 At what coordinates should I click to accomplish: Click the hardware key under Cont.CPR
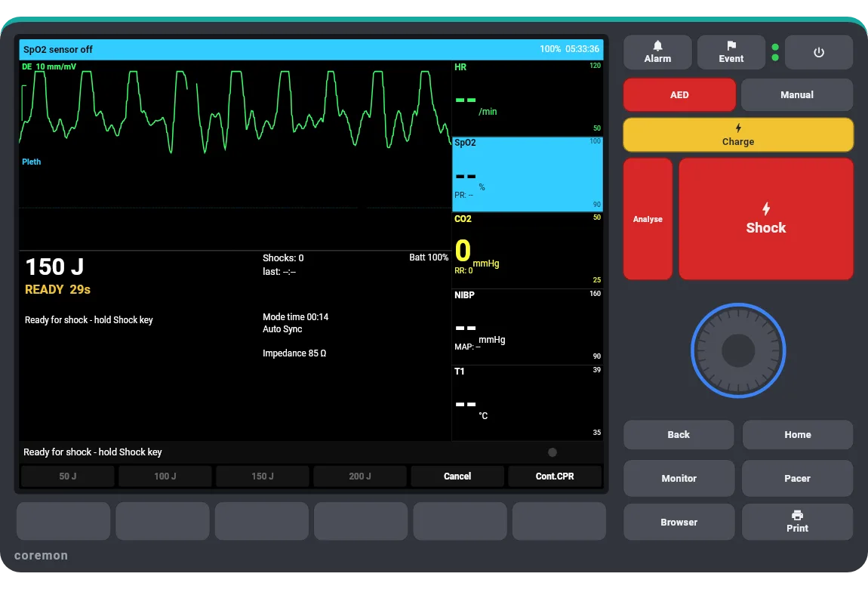(559, 521)
